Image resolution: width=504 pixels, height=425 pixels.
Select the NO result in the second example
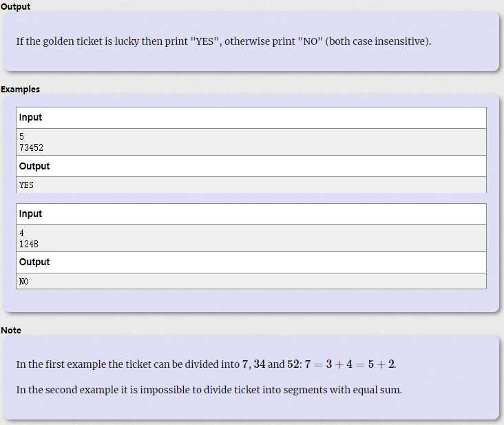[x=24, y=282]
